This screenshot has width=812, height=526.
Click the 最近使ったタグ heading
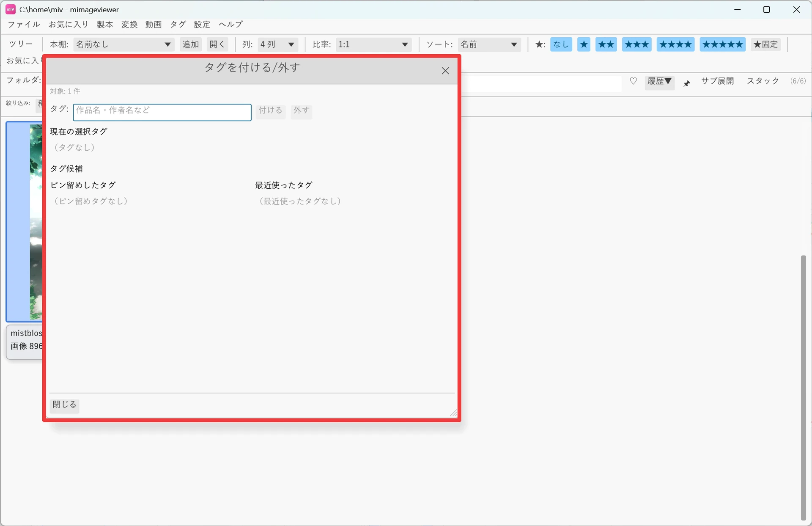point(284,185)
